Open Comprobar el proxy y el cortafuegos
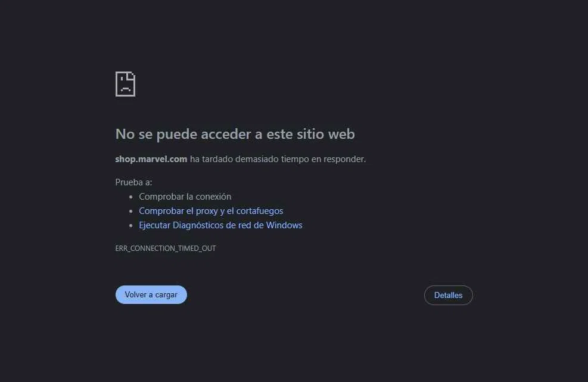The height and width of the screenshot is (382, 588). [211, 211]
